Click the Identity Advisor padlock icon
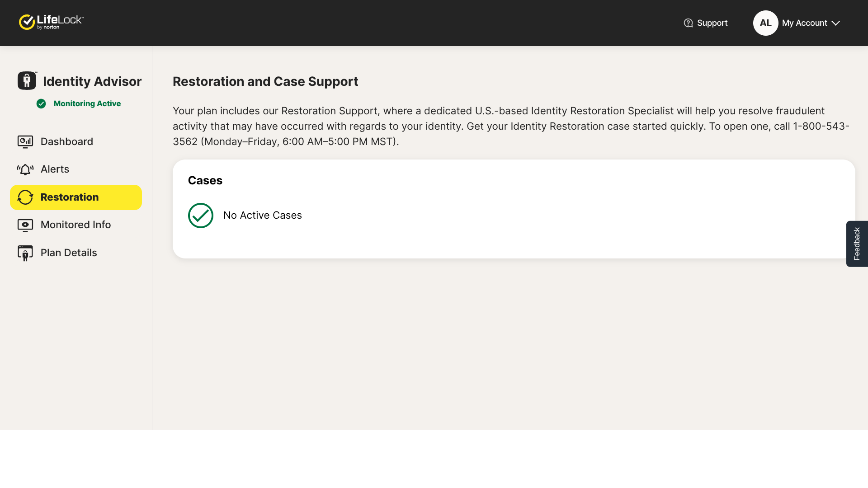This screenshot has height=488, width=868. [27, 81]
